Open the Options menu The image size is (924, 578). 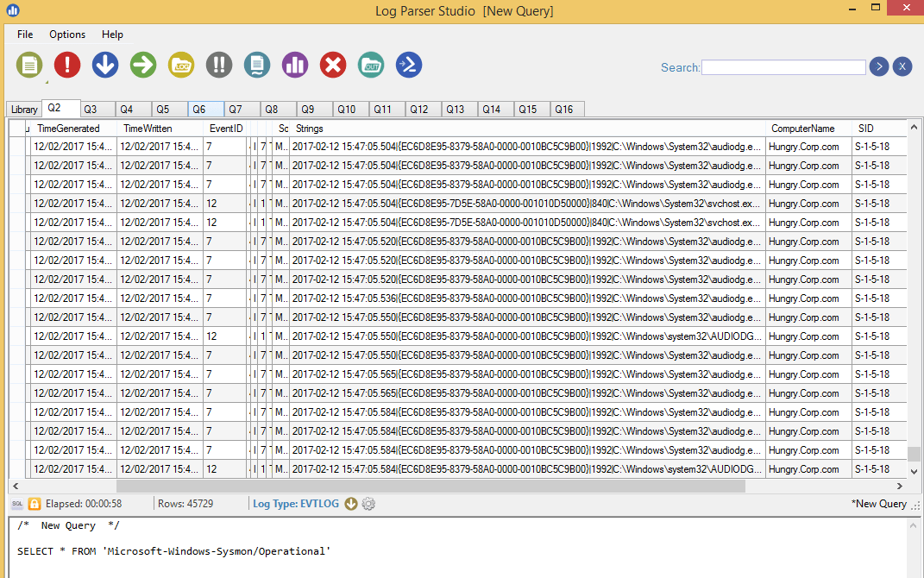[x=67, y=35]
